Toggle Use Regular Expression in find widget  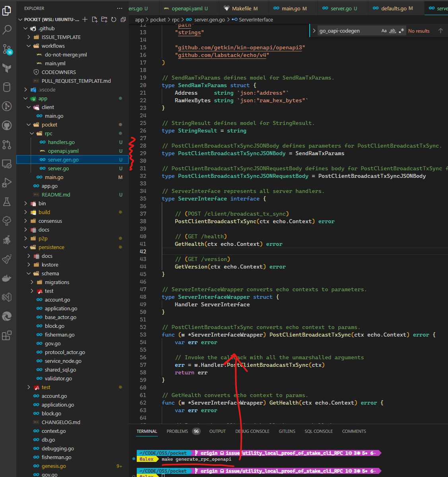click(401, 31)
